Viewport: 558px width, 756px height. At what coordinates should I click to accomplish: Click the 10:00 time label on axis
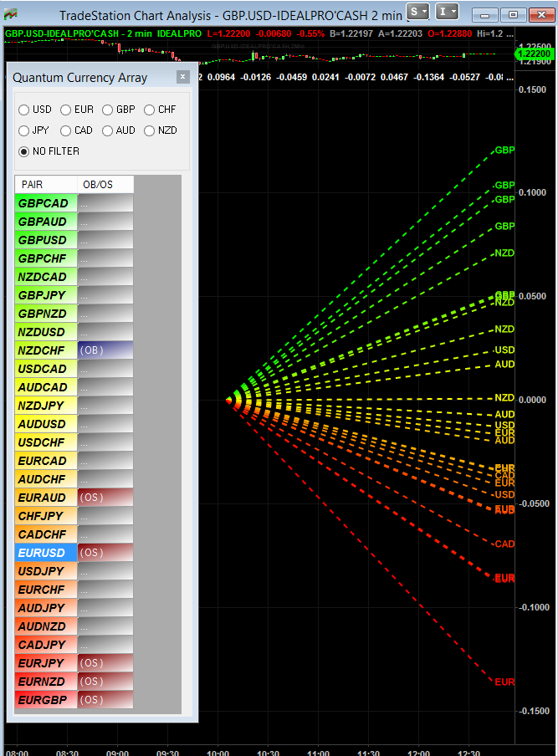click(x=218, y=752)
